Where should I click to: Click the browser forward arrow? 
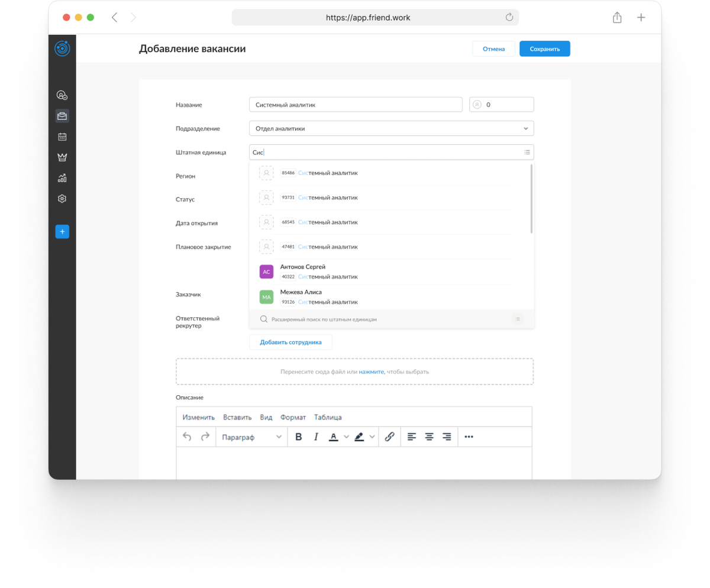coord(133,18)
